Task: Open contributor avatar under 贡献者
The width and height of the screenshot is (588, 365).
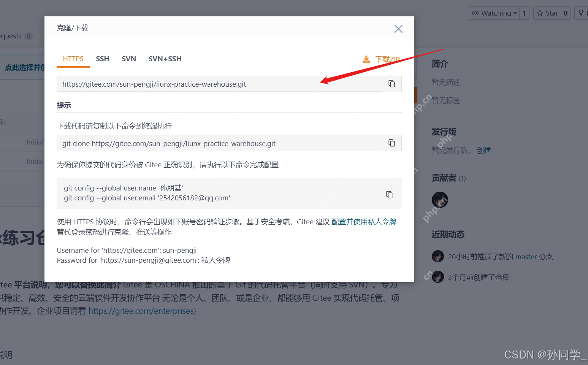Action: pos(440,200)
